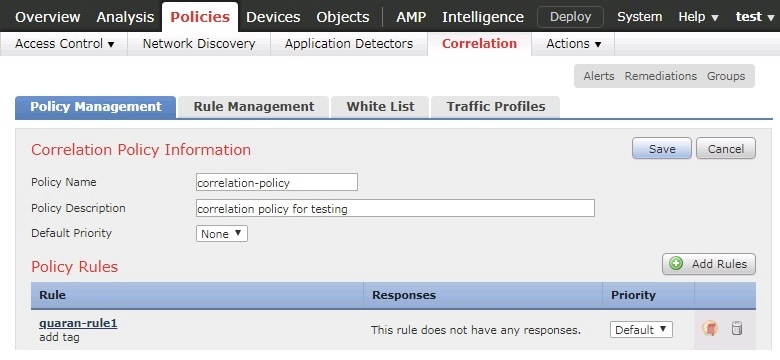Image resolution: width=780 pixels, height=360 pixels.
Task: Click into the Policy Name field
Action: coord(277,182)
